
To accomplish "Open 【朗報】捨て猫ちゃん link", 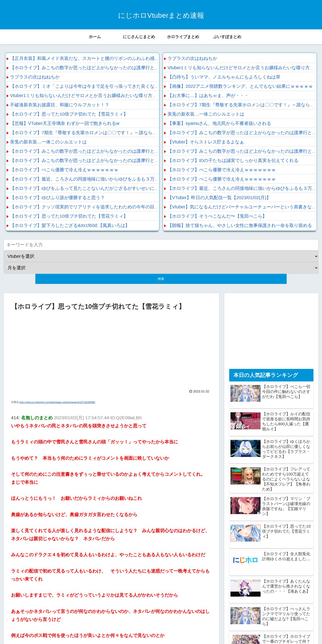I will 240,225.
